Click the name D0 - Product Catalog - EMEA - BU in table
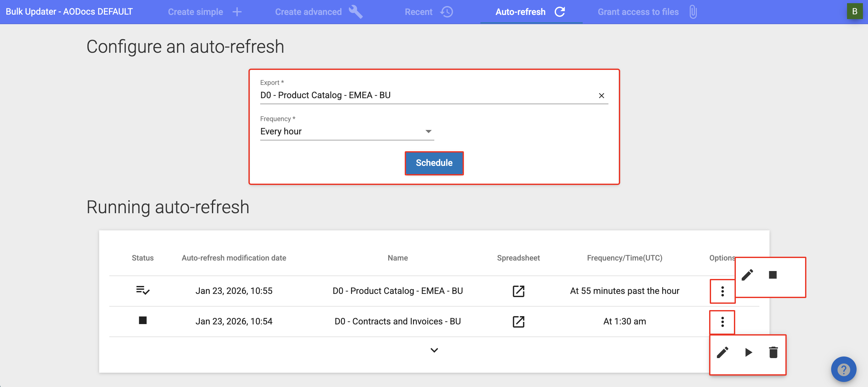The image size is (868, 387). [x=397, y=291]
